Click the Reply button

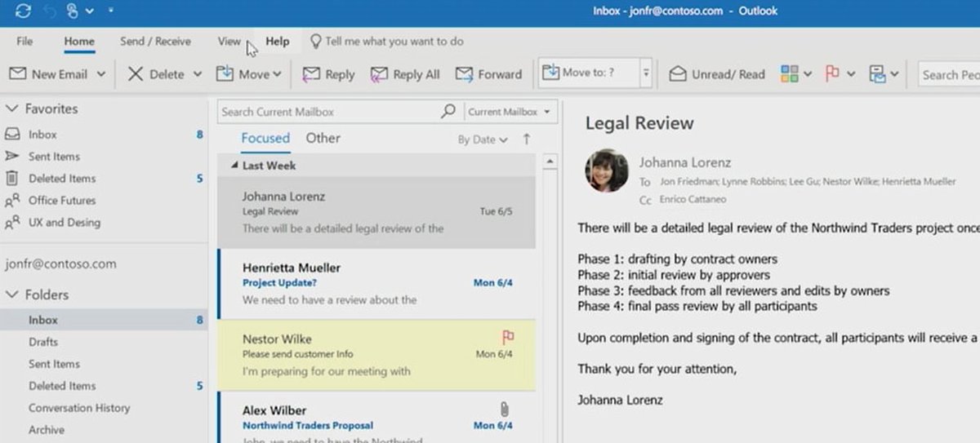point(328,74)
